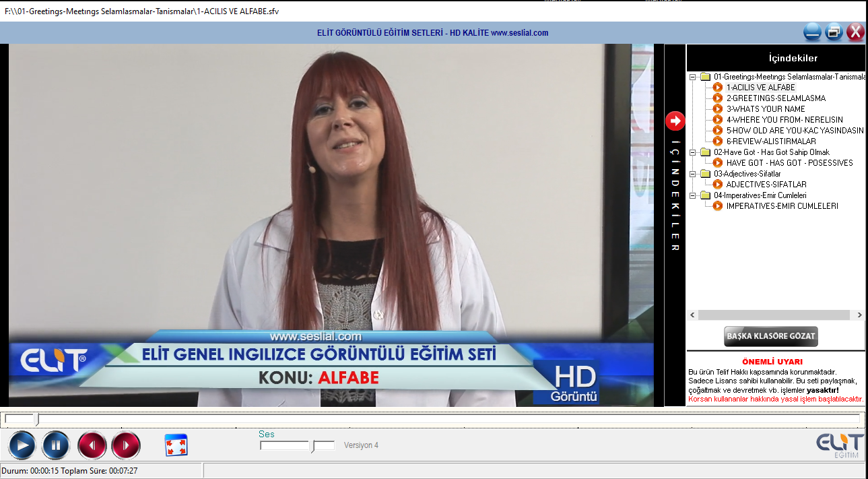
Task: Collapse the 03-Adjectives-Sifatlar tree node
Action: pos(693,174)
